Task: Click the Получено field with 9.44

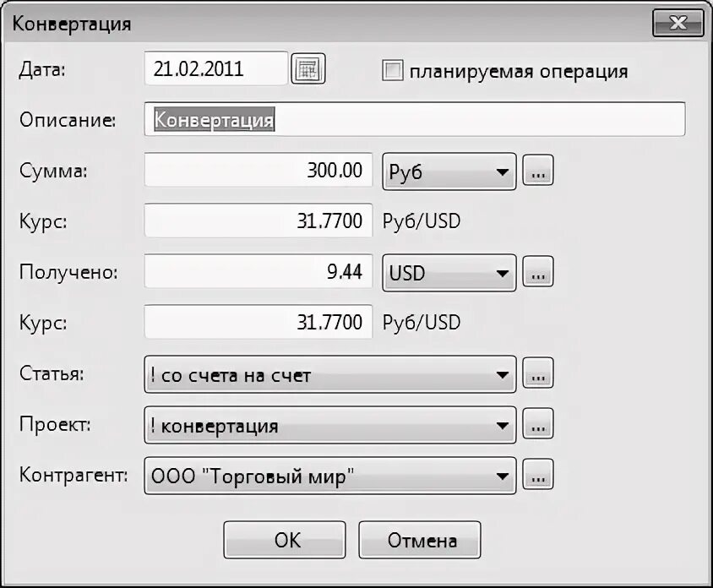Action: pos(259,271)
